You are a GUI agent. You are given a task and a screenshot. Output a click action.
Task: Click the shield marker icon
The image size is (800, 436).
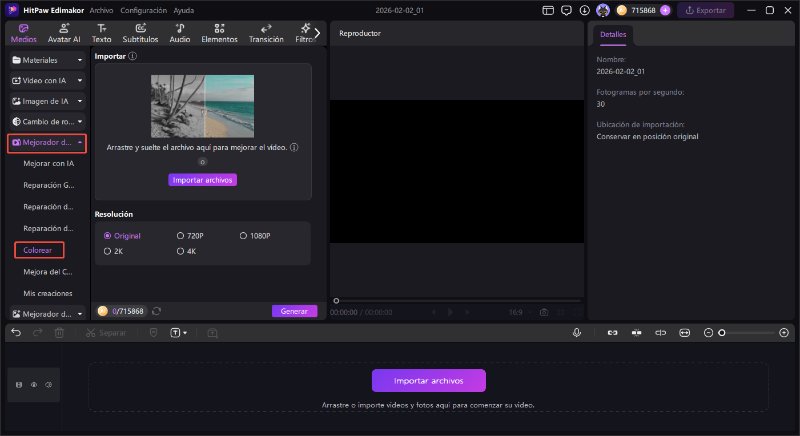pyautogui.click(x=154, y=333)
